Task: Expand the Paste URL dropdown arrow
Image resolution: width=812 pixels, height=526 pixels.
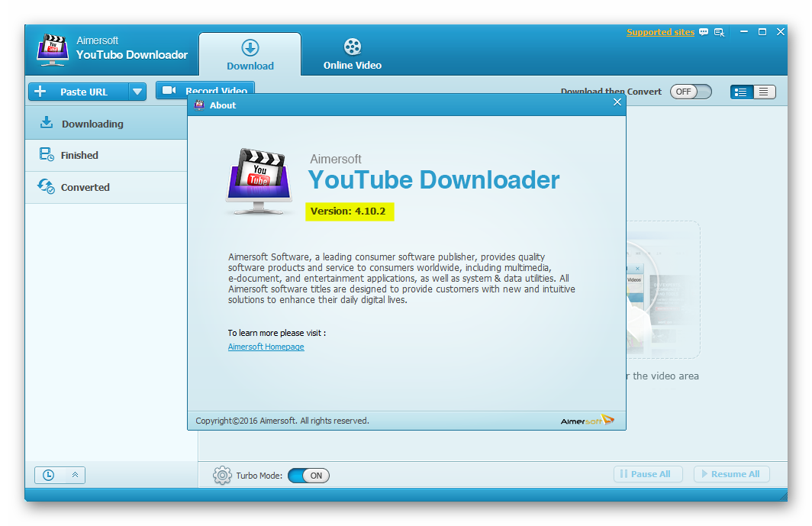Action: pyautogui.click(x=137, y=92)
